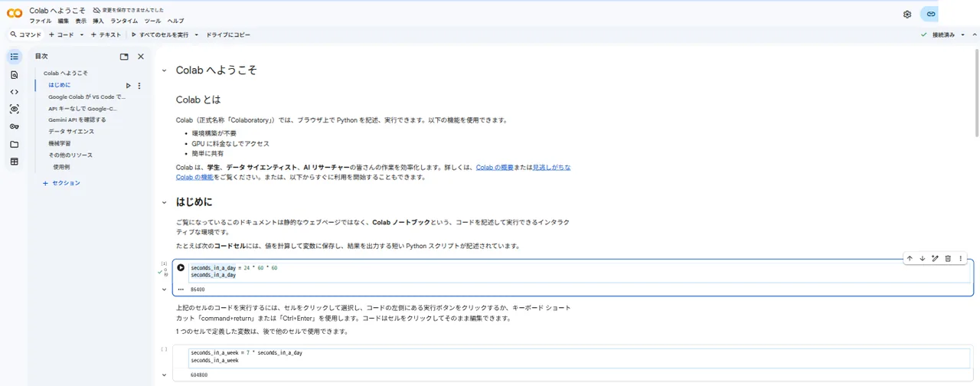The height and width of the screenshot is (386, 980).
Task: Run the はじめに section from sidebar
Action: [x=129, y=85]
